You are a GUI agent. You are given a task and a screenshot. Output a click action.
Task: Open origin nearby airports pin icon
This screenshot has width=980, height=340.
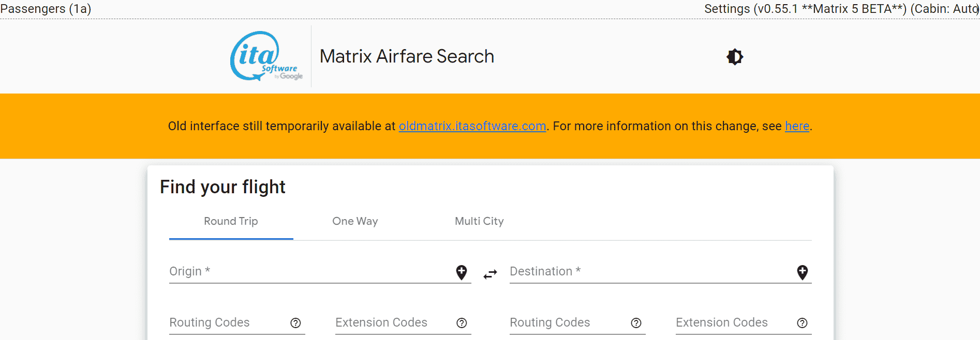pos(462,272)
